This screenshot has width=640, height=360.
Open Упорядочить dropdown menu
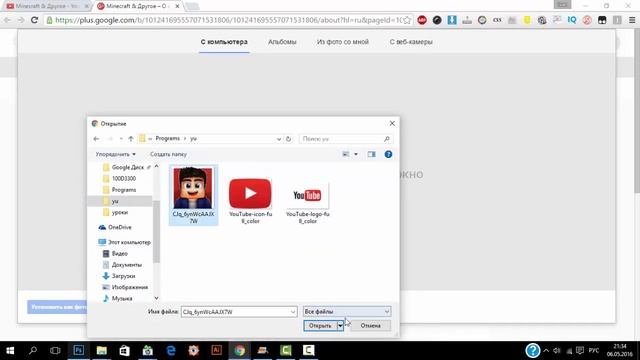[x=116, y=154]
